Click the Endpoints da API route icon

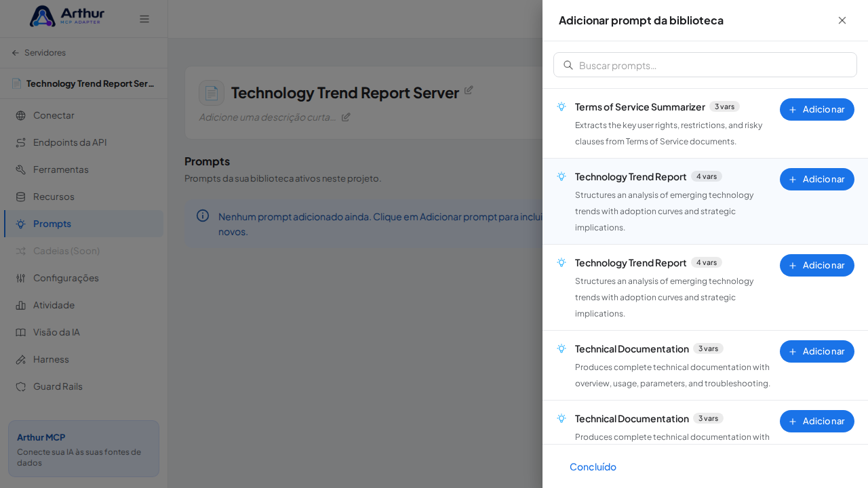point(20,142)
